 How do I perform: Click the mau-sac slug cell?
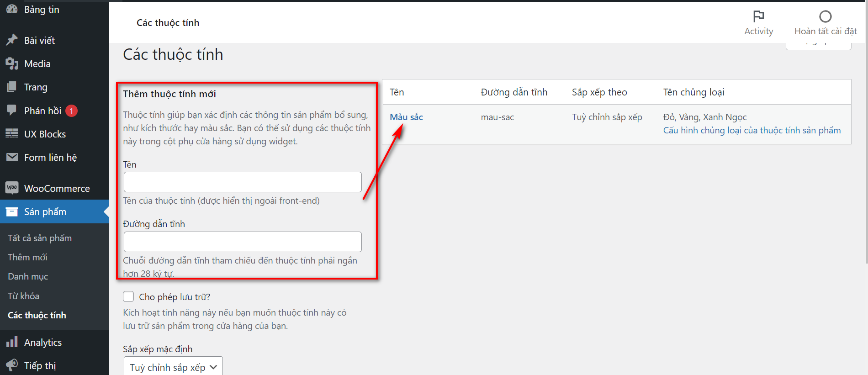(498, 117)
